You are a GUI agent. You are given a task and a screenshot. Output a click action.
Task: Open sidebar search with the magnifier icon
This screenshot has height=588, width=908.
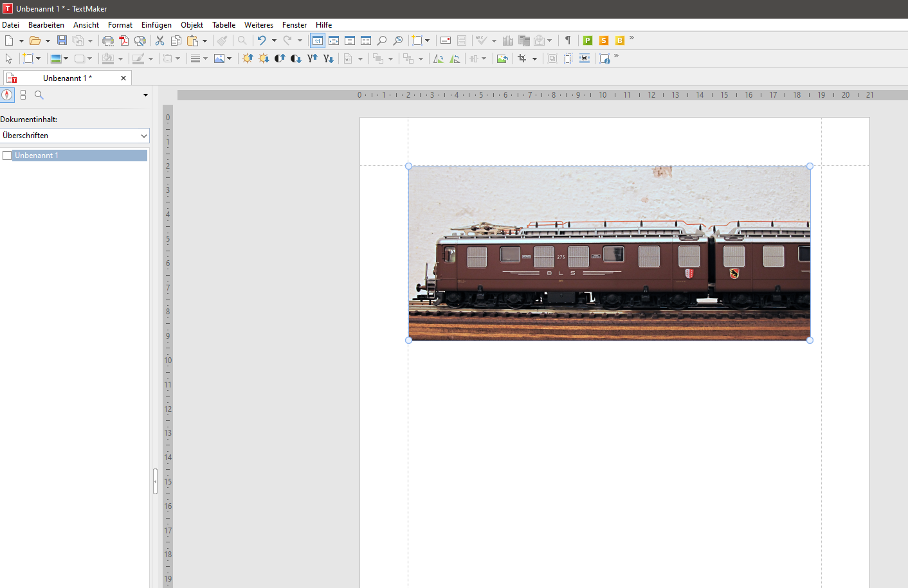pyautogui.click(x=39, y=95)
